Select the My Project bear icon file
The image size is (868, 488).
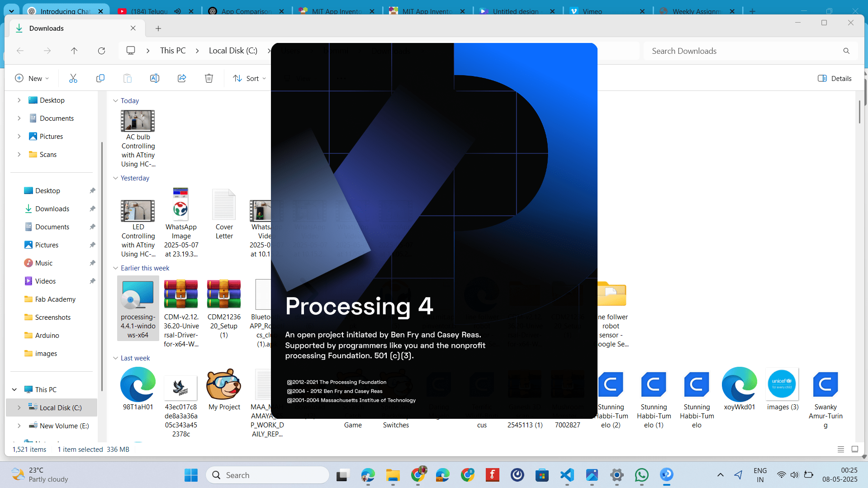[x=224, y=390]
